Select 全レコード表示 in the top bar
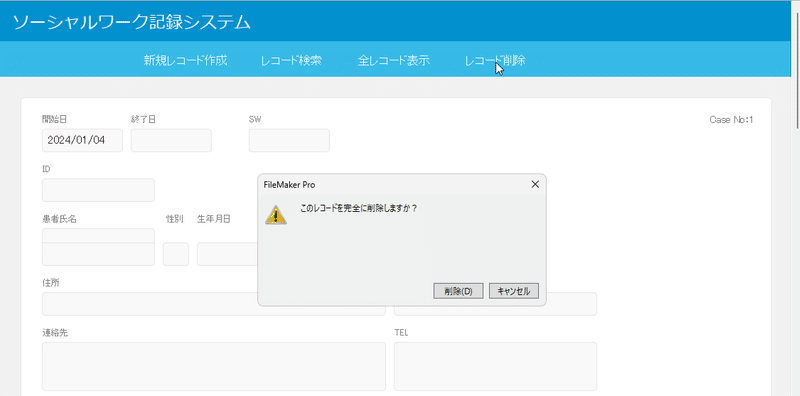 tap(393, 61)
